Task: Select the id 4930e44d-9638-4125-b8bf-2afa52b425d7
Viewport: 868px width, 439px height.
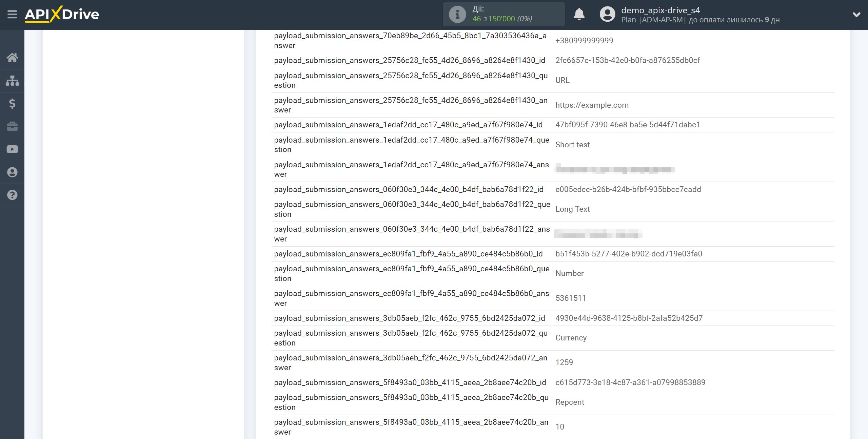Action: 629,318
